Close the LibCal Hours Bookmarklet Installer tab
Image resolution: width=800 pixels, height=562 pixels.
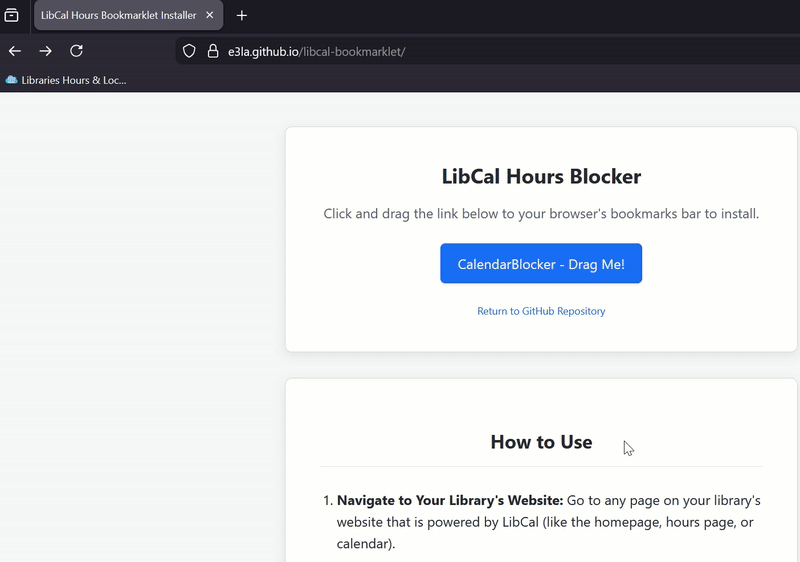209,15
